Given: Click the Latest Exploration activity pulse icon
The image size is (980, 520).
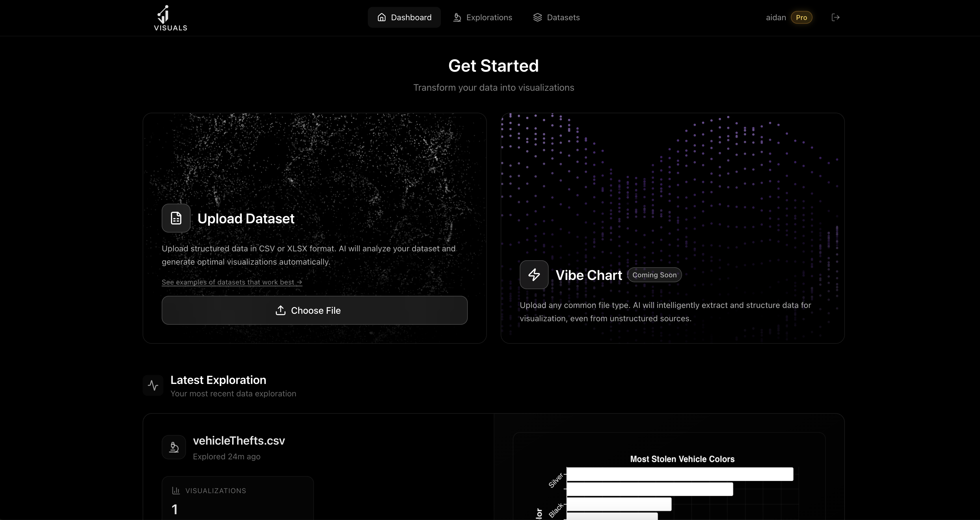Looking at the screenshot, I should pyautogui.click(x=153, y=385).
